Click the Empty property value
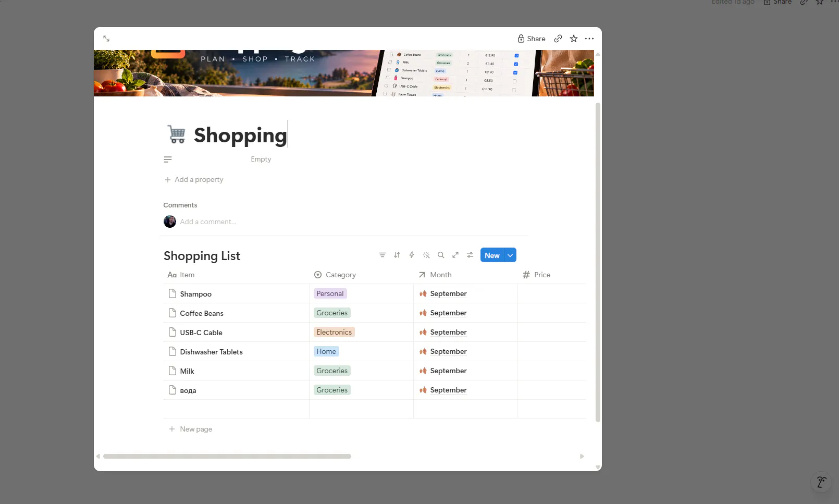 261,159
